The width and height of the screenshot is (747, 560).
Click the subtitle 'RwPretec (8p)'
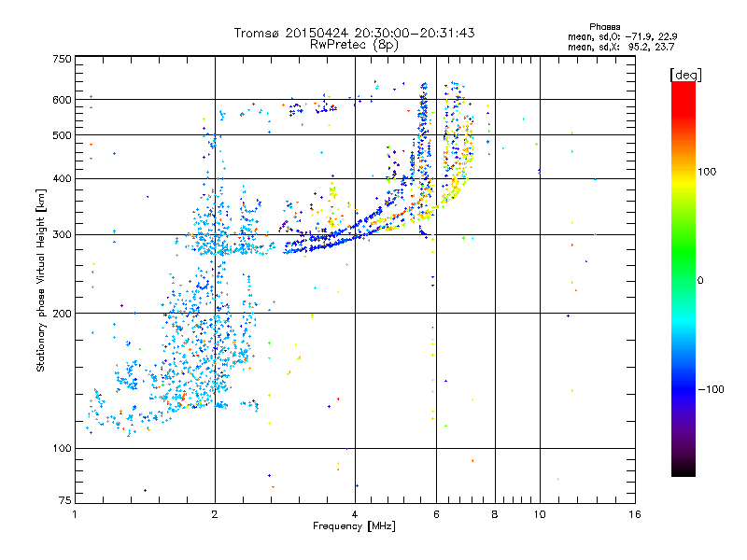click(355, 45)
